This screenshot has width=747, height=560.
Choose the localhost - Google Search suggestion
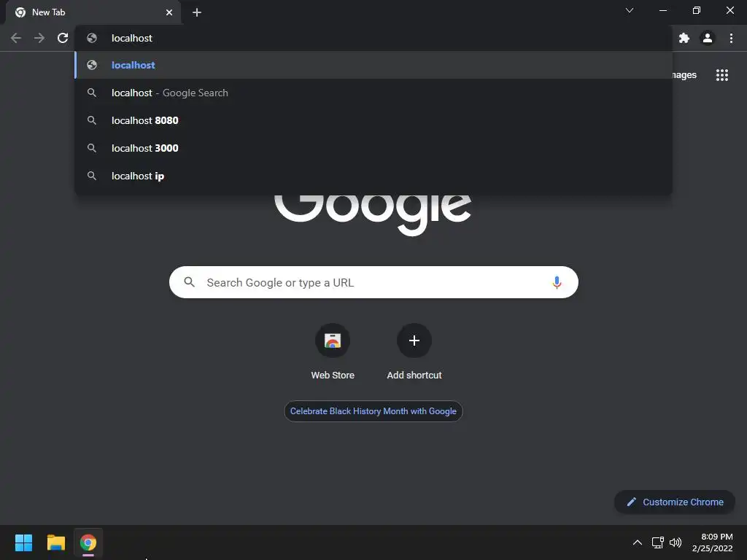pos(373,93)
